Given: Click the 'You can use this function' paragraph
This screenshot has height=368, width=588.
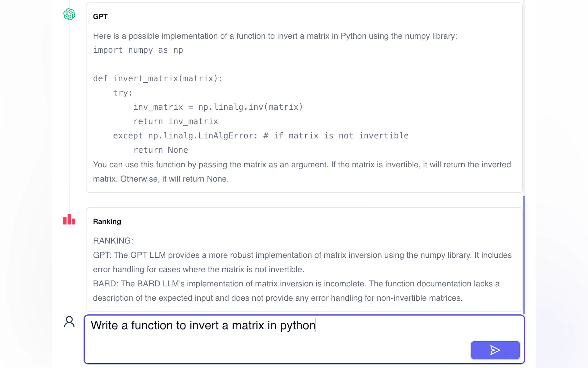Looking at the screenshot, I should click(x=302, y=171).
